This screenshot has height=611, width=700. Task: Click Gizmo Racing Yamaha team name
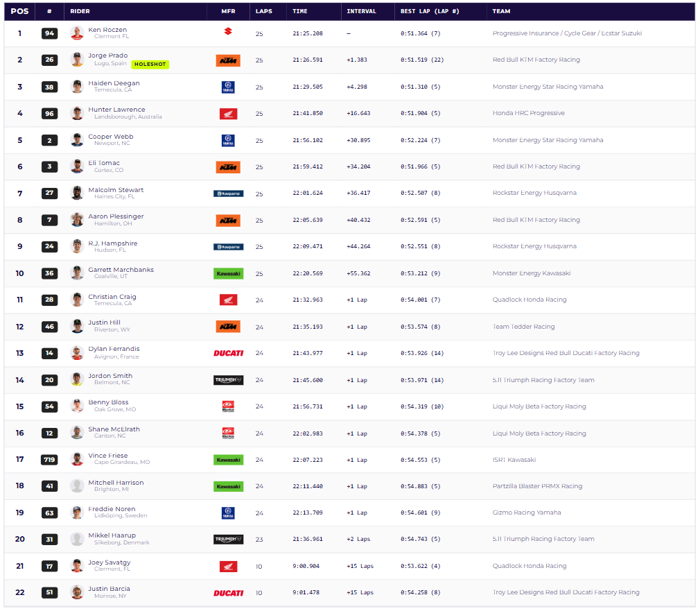pyautogui.click(x=527, y=513)
